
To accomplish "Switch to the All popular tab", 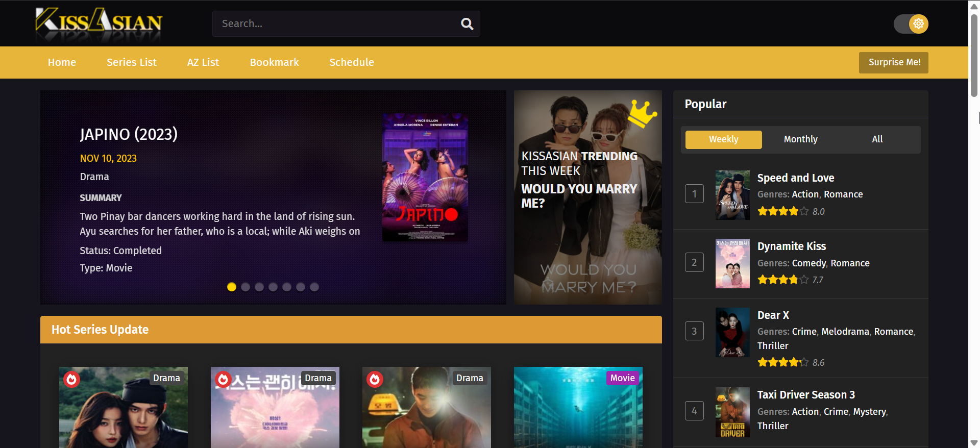I will point(877,139).
